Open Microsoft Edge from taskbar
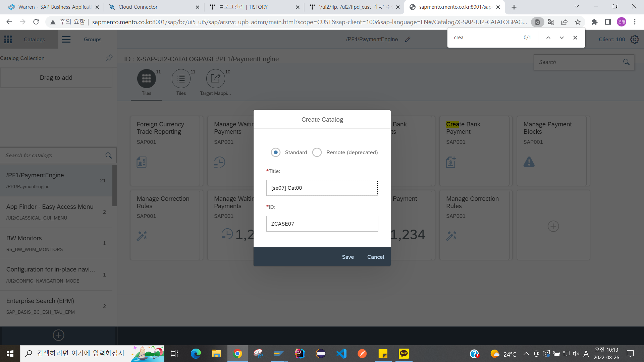This screenshot has width=644, height=362. pos(196,354)
